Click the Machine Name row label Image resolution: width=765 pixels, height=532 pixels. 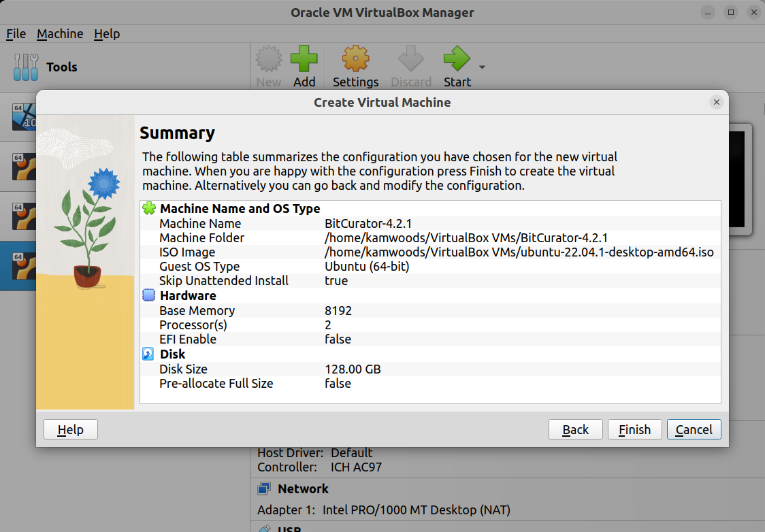[200, 223]
